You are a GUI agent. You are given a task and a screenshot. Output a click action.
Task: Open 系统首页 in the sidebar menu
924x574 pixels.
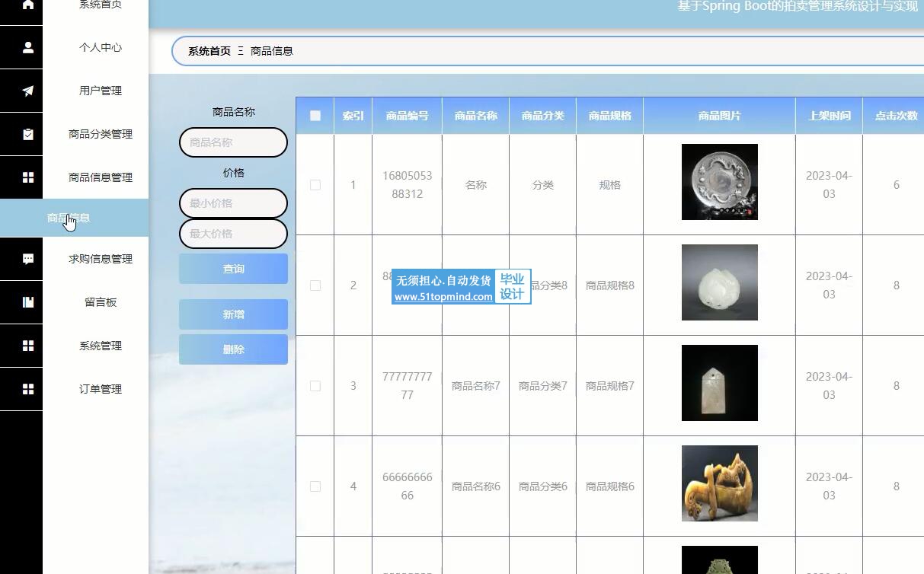click(101, 5)
